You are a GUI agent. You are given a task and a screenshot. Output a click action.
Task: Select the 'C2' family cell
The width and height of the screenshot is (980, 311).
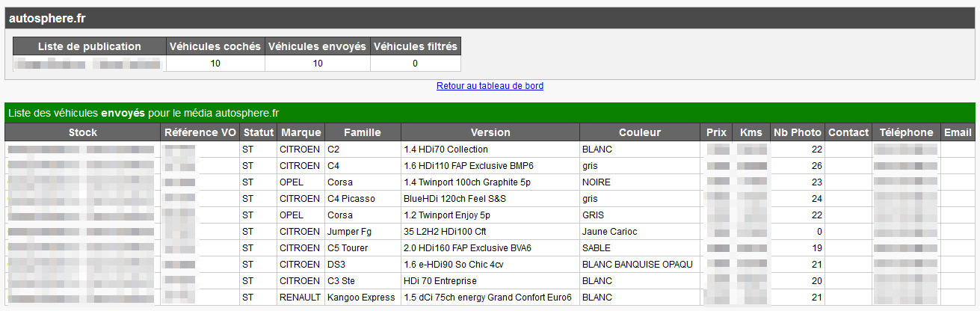(x=363, y=150)
